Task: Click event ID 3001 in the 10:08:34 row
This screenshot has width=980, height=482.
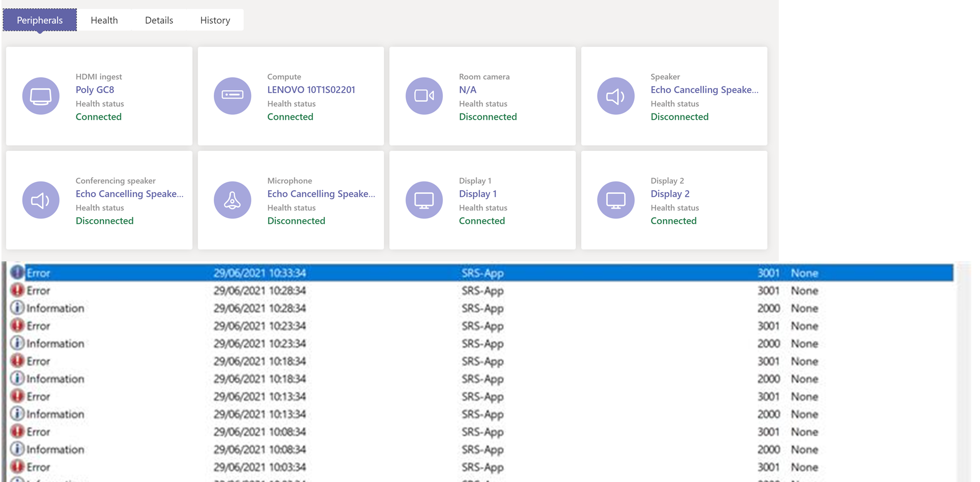Action: tap(769, 432)
